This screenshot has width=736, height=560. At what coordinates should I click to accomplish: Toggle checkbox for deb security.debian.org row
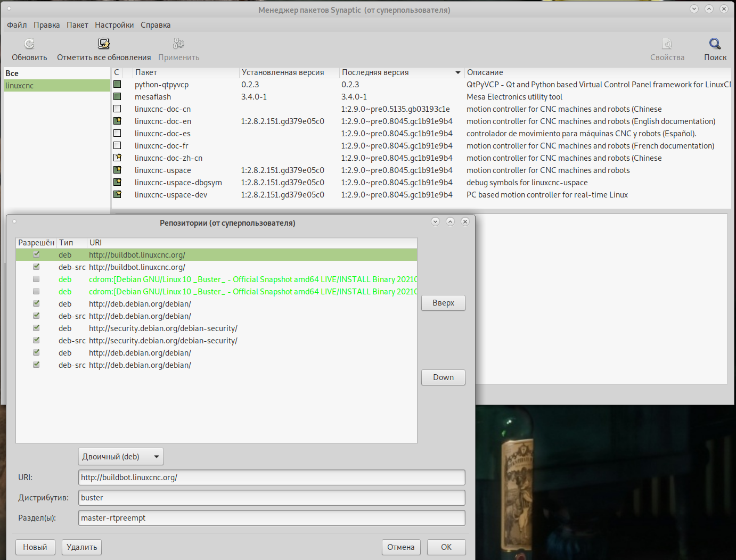tap(36, 328)
